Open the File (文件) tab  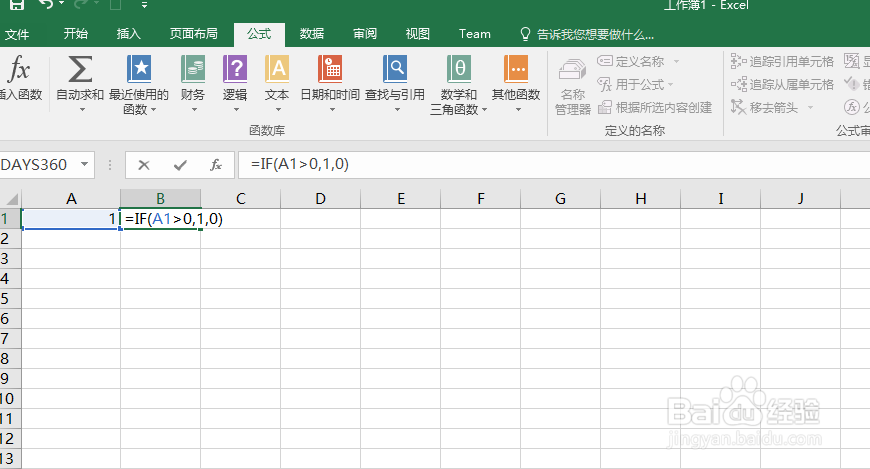17,34
